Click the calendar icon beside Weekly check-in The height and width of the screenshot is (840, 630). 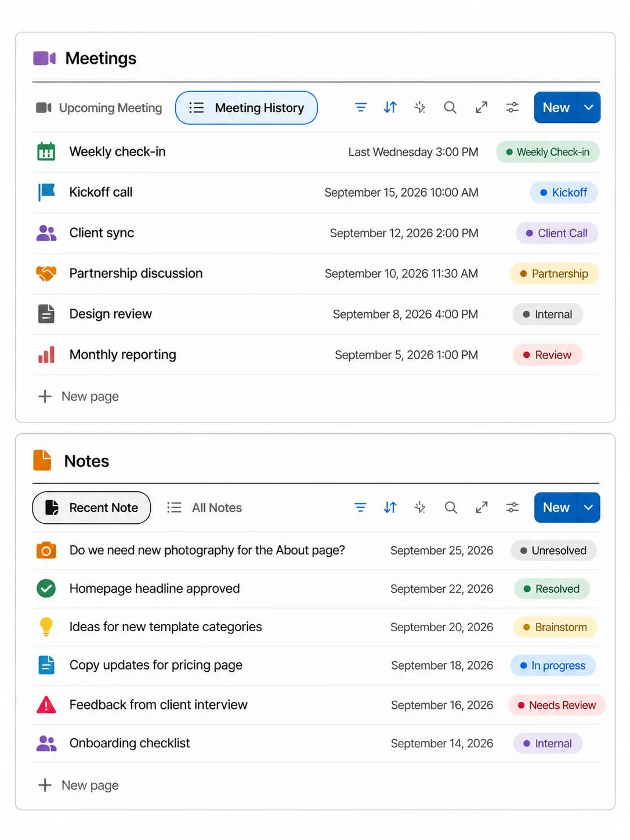click(46, 151)
